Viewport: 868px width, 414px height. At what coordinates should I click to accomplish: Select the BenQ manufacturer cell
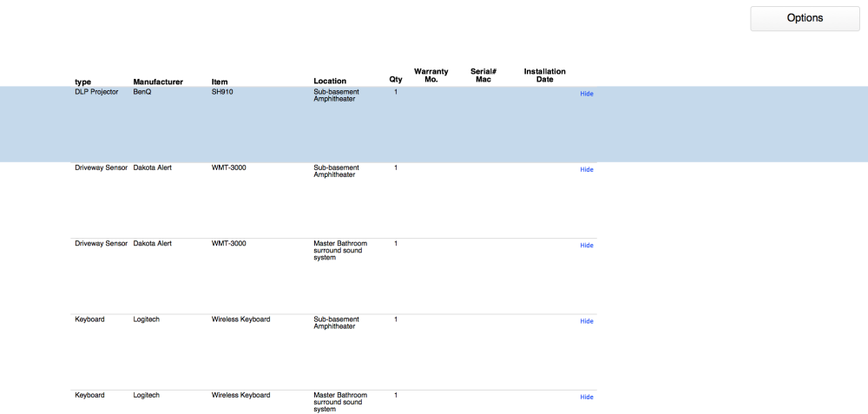[142, 92]
